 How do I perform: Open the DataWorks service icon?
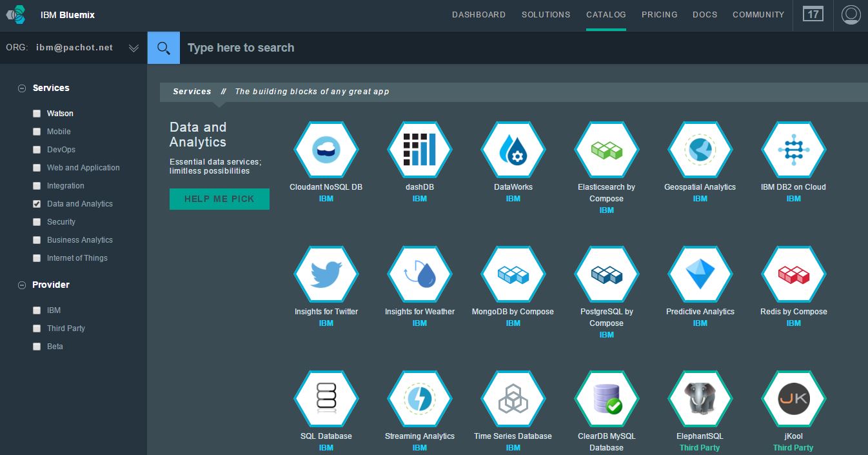513,149
